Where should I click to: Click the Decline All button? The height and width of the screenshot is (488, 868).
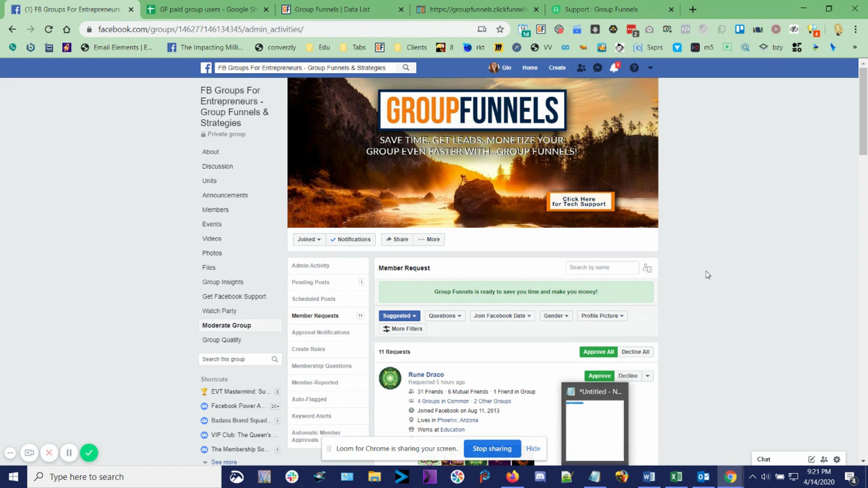coord(635,352)
